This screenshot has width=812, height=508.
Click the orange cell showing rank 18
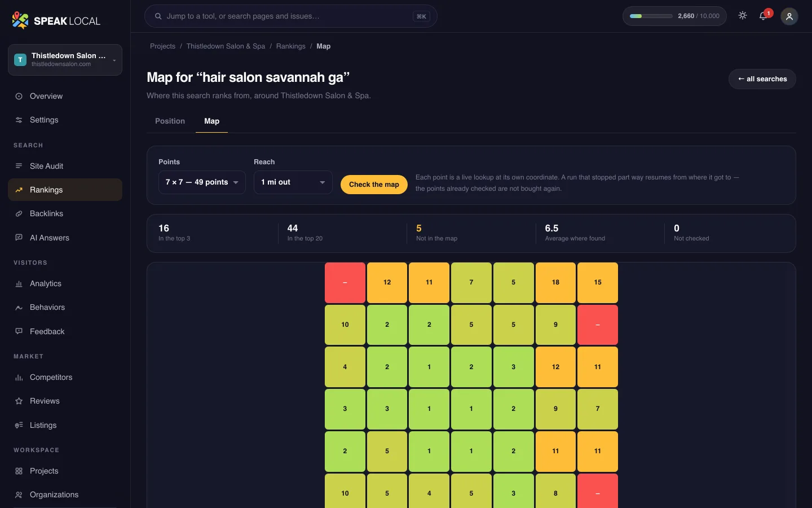[556, 283]
